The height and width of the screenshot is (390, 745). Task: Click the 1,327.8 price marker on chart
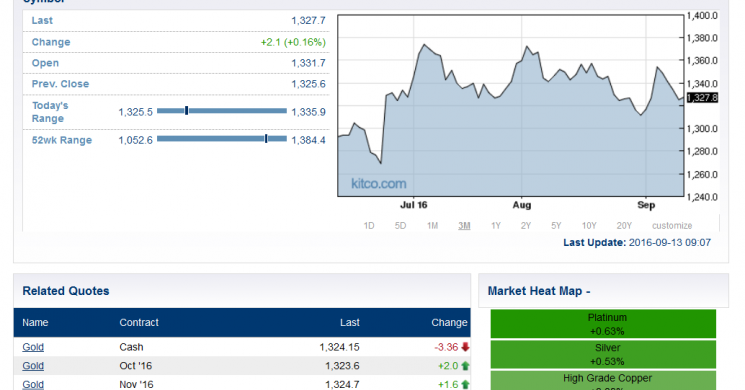point(702,98)
